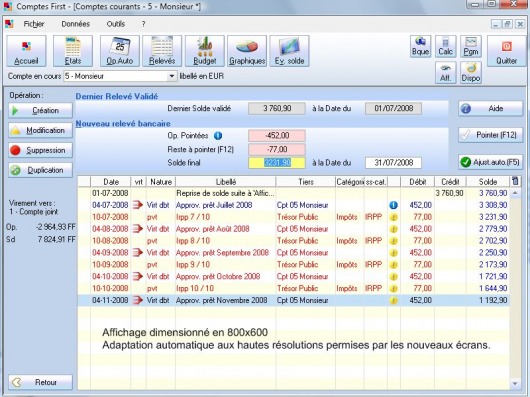
Task: Click yellow marker on Approv. prêt Septembre row
Action: point(393,253)
